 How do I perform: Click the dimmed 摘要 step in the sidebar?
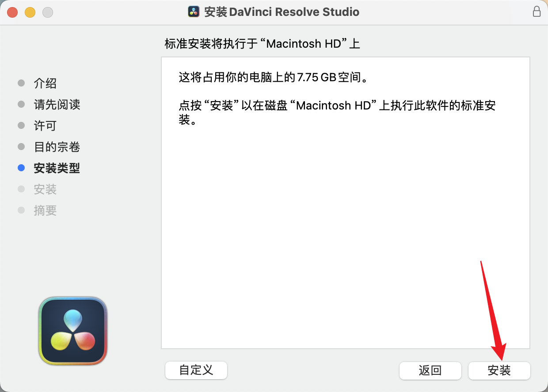point(45,211)
